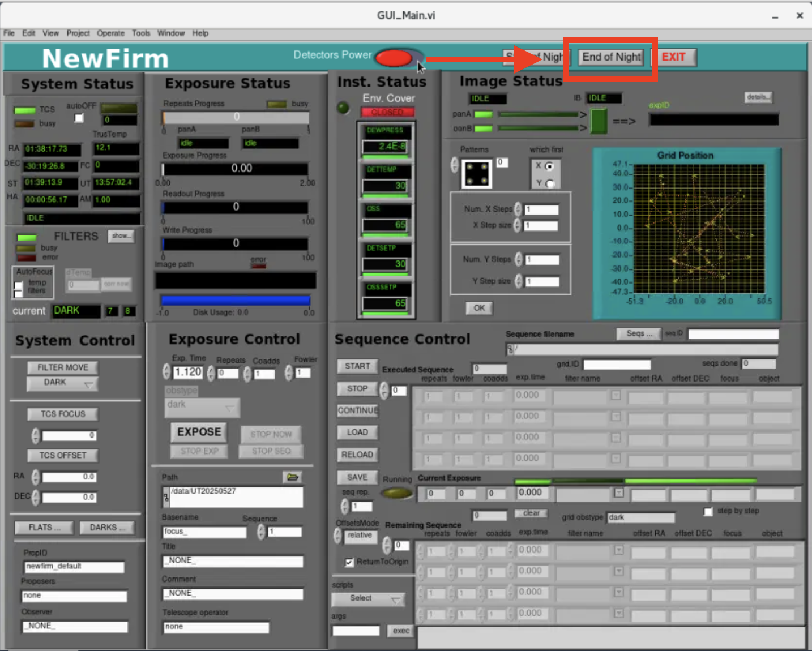Screen dimensions: 812x651
Task: Click the PropID newfirm_default field
Action: (x=74, y=567)
